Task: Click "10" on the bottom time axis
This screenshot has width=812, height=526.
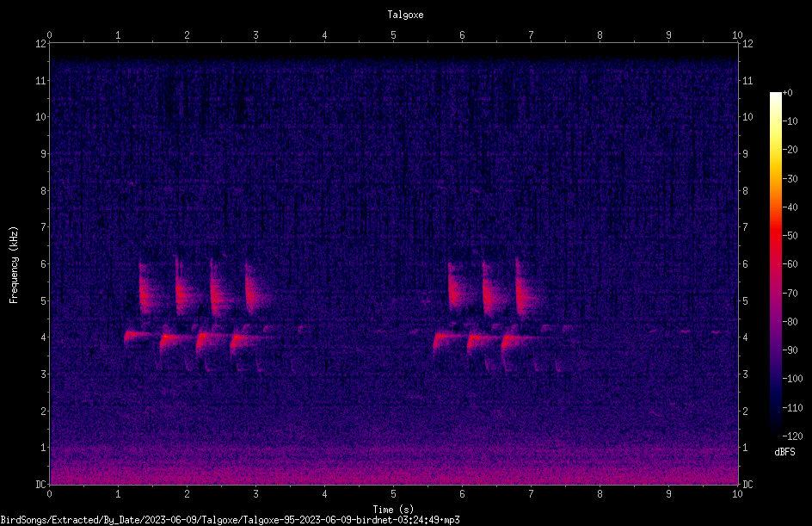Action: [x=737, y=494]
